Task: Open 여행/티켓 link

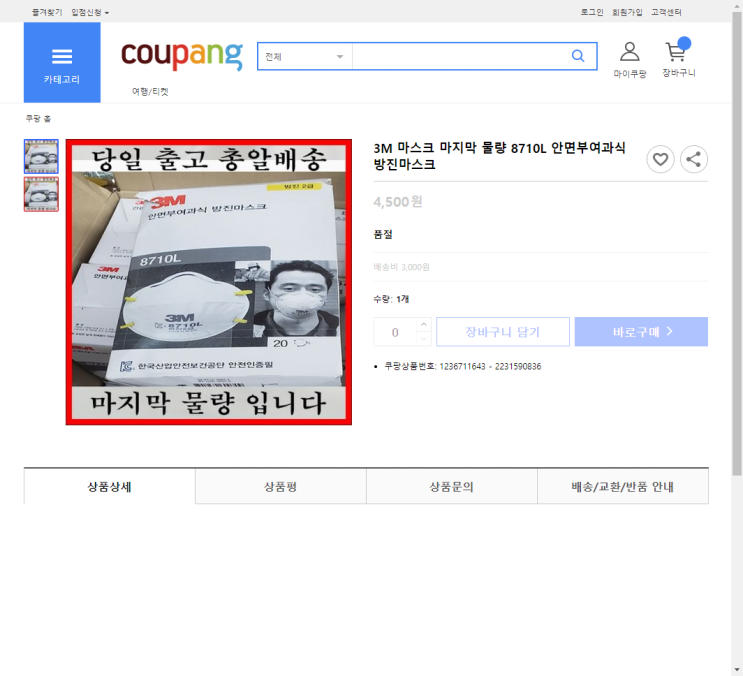Action: [150, 91]
